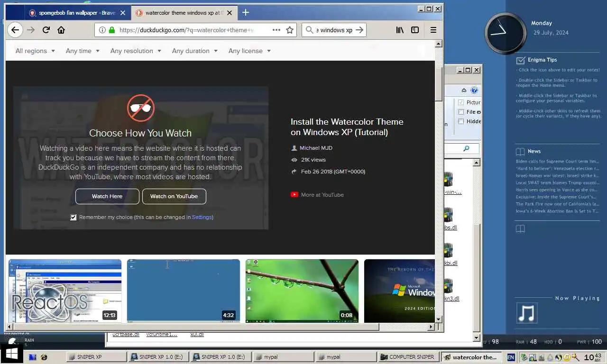
Task: Click the News book icon in the sidebar
Action: click(520, 152)
